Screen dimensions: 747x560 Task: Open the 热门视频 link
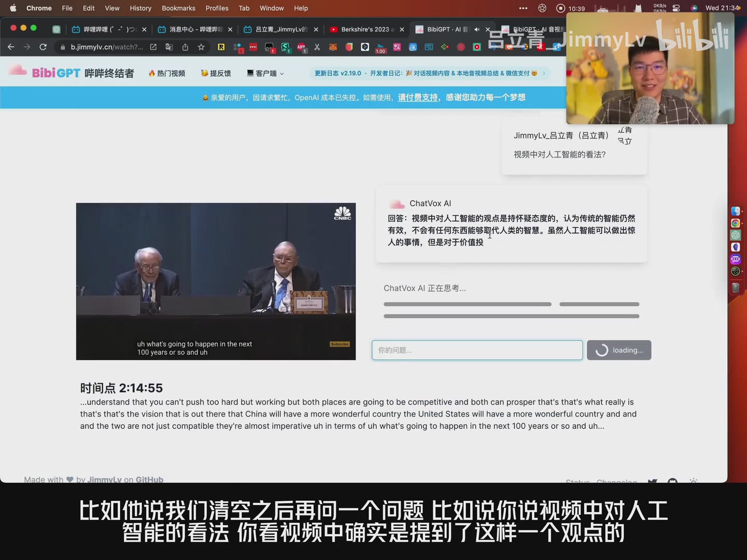click(x=167, y=74)
